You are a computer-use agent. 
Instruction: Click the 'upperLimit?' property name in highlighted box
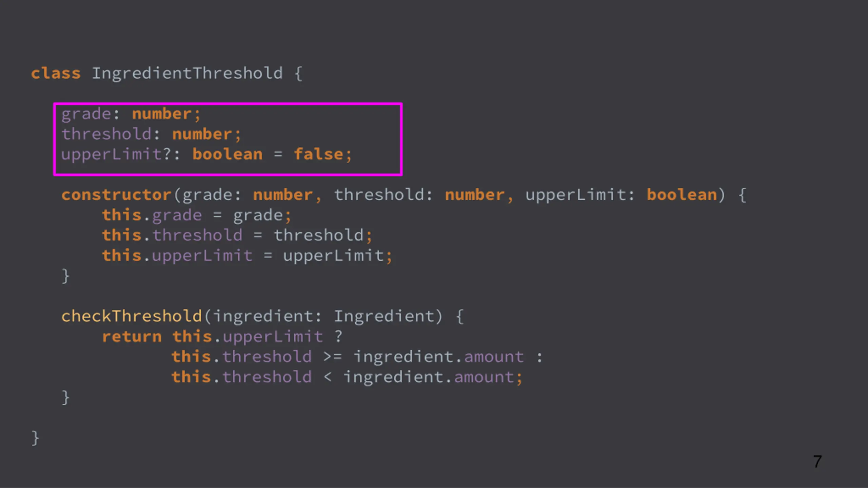pyautogui.click(x=115, y=155)
